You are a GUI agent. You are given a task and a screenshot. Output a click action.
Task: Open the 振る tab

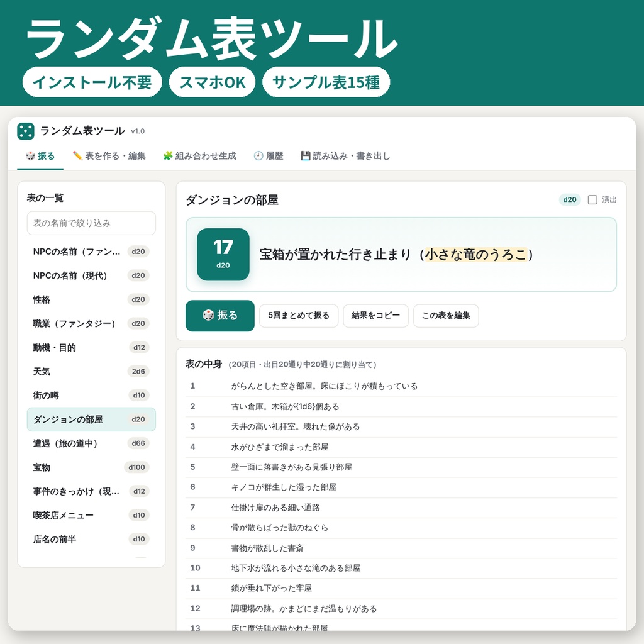pos(40,156)
